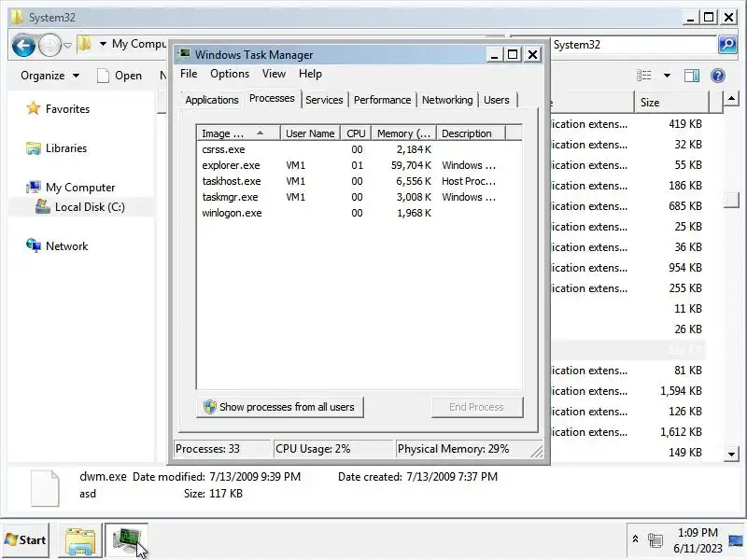Open the Task Manager Help menu

coord(310,74)
